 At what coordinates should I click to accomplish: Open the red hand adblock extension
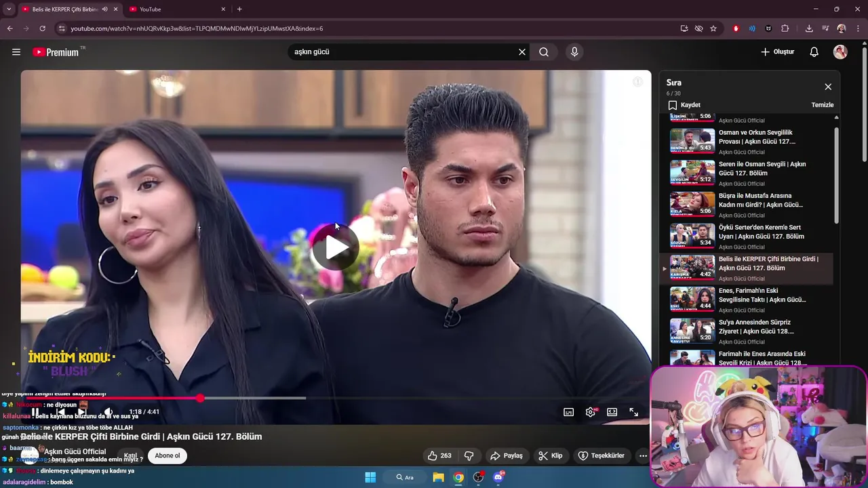pos(736,28)
